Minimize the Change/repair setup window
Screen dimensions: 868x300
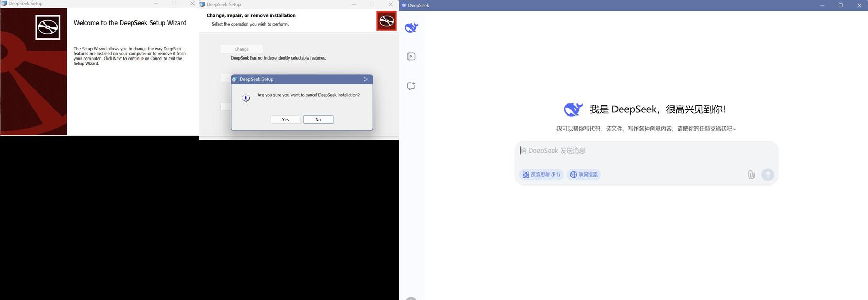pos(354,4)
